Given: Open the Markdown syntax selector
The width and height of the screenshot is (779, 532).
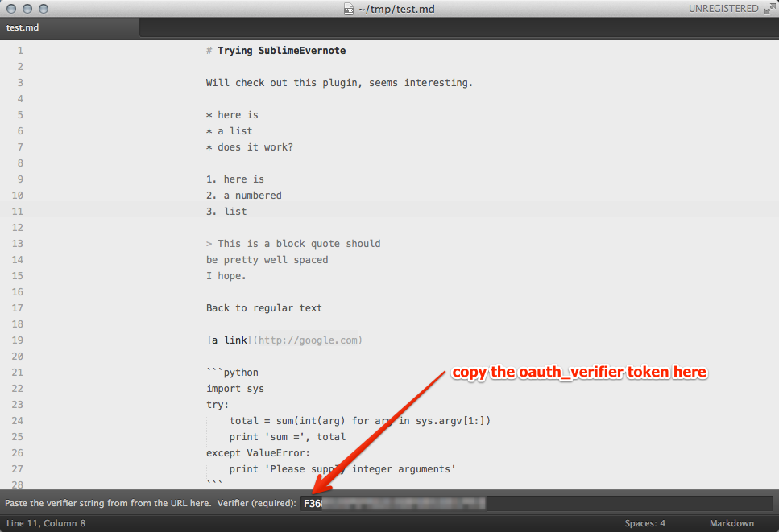Looking at the screenshot, I should pyautogui.click(x=731, y=523).
